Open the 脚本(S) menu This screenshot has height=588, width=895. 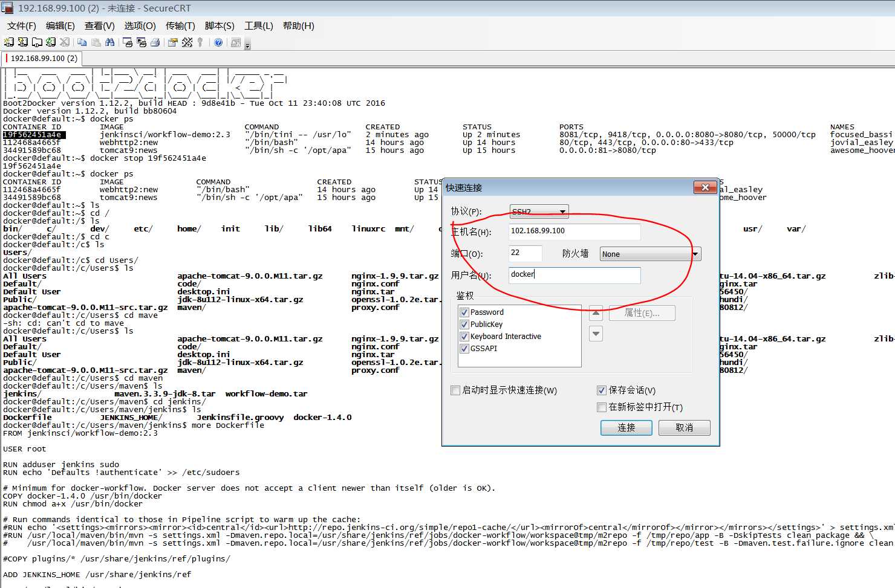click(x=220, y=26)
